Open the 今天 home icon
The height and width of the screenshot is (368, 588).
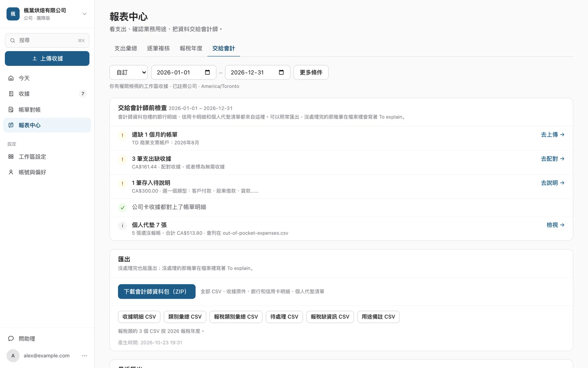pos(11,78)
